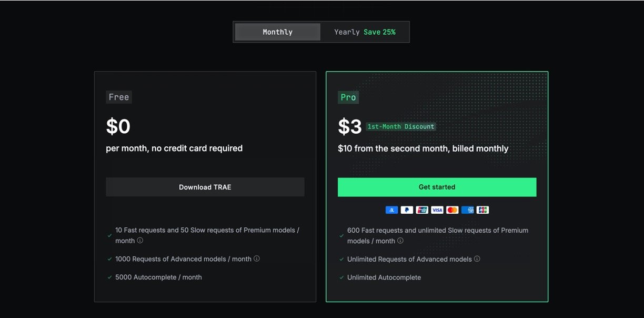Image resolution: width=644 pixels, height=318 pixels.
Task: Click the green Get started button
Action: point(437,187)
